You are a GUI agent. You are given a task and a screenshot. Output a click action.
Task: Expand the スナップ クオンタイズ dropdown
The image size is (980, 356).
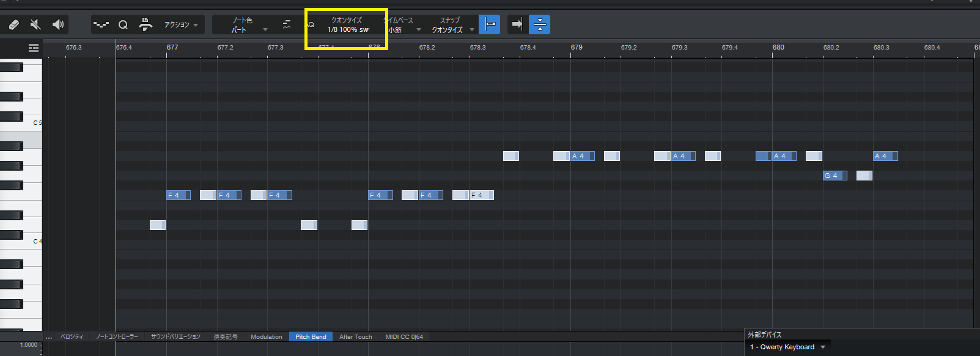[x=452, y=25]
